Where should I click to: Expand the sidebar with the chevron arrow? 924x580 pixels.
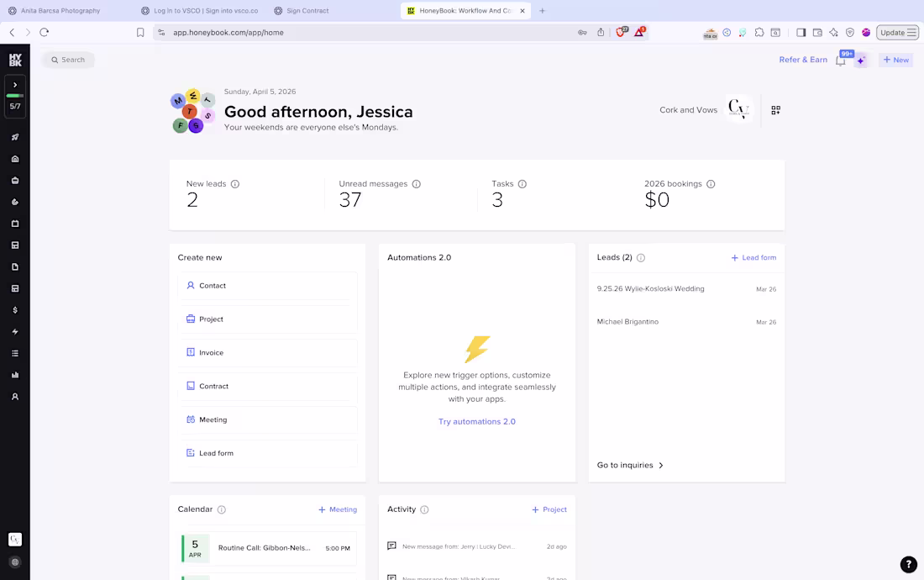point(15,85)
